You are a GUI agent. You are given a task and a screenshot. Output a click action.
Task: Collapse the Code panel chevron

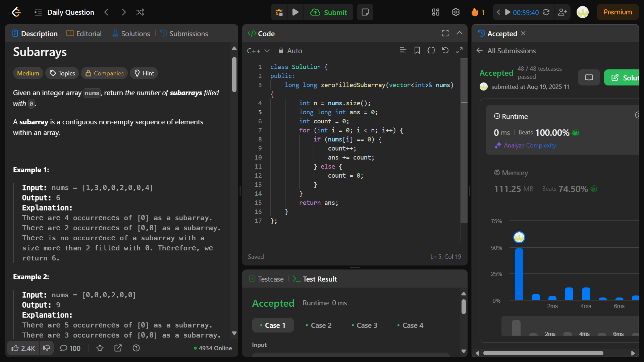click(x=460, y=33)
